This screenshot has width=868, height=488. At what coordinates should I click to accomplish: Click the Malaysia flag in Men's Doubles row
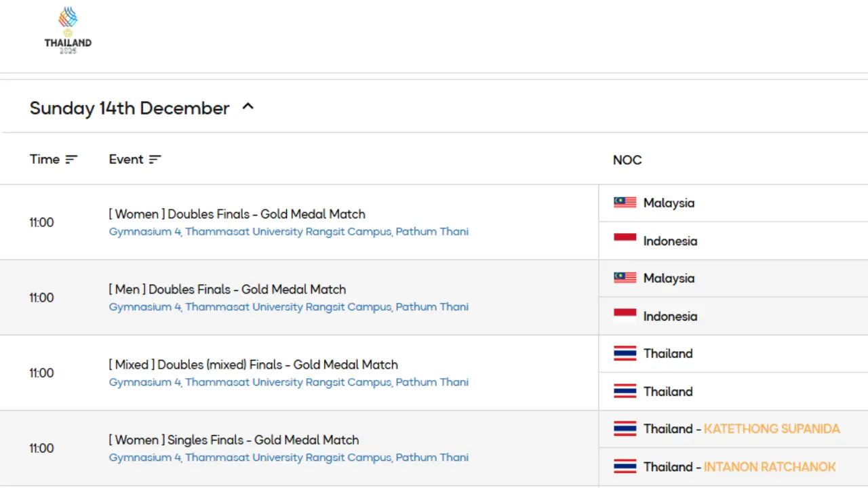coord(624,277)
